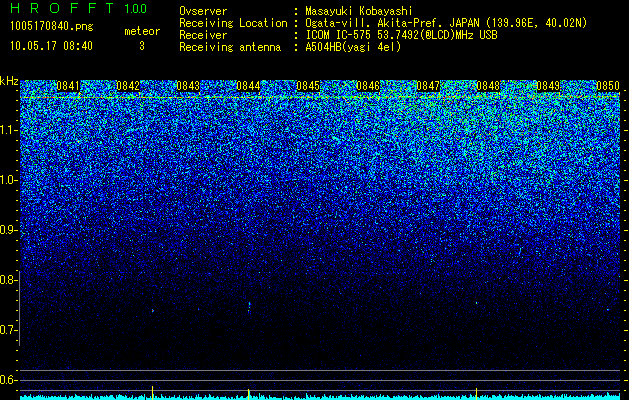629x400 pixels.
Task: Click the yellow meteor tick under 0844
Action: tap(249, 394)
